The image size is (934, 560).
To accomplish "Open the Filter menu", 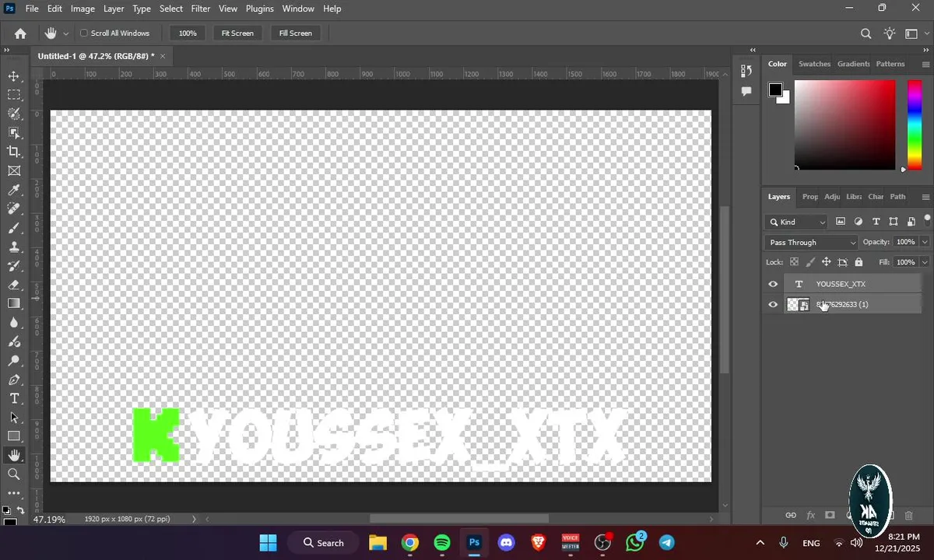I will 201,9.
